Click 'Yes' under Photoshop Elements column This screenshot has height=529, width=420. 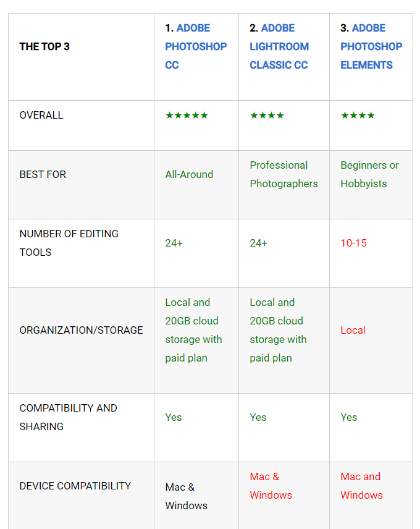click(x=348, y=417)
